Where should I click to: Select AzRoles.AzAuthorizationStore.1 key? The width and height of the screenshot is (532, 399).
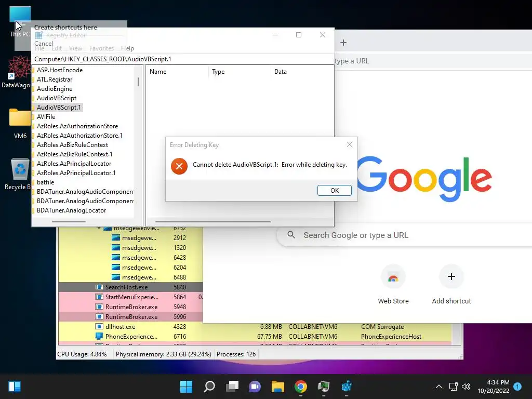pos(79,136)
